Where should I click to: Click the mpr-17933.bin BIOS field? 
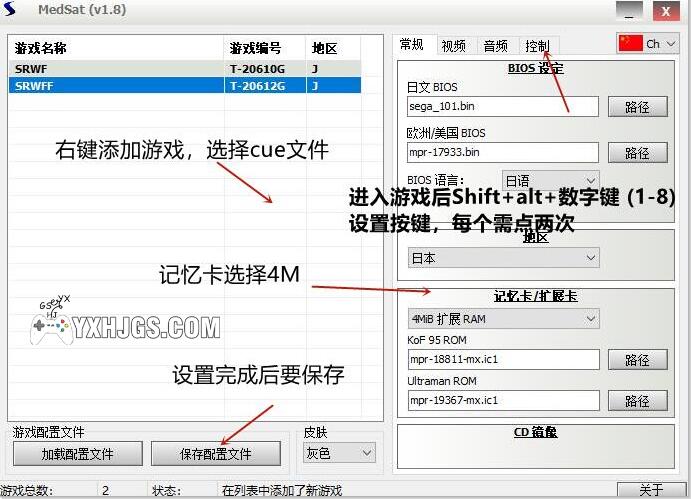tap(503, 152)
